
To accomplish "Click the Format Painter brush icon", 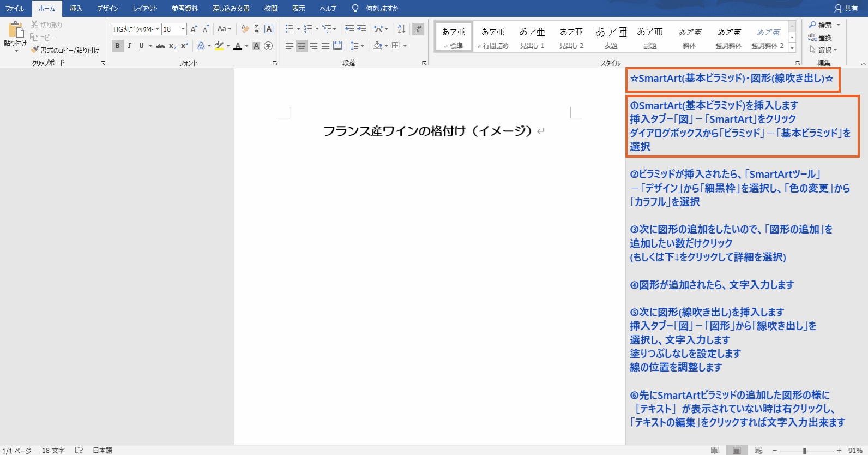I will tap(35, 50).
